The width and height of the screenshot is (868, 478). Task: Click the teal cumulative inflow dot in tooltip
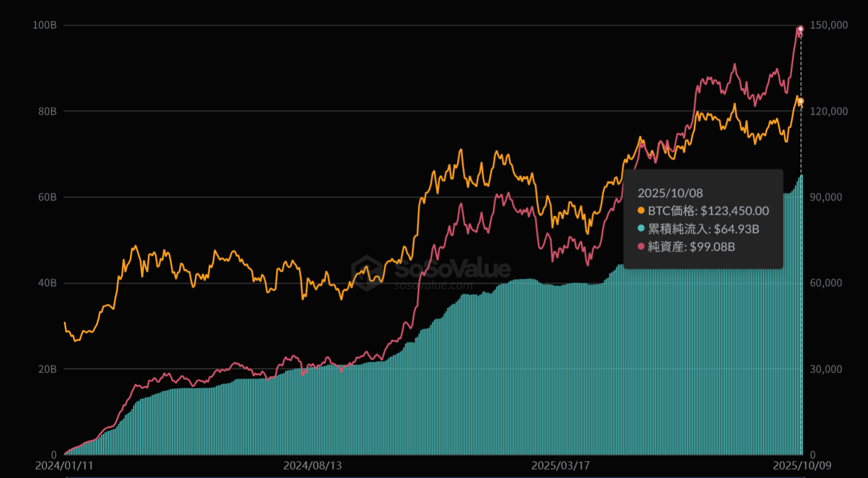pos(641,229)
